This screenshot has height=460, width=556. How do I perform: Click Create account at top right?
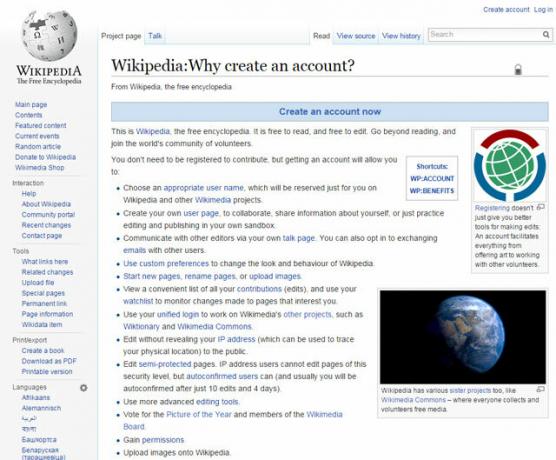pos(506,10)
